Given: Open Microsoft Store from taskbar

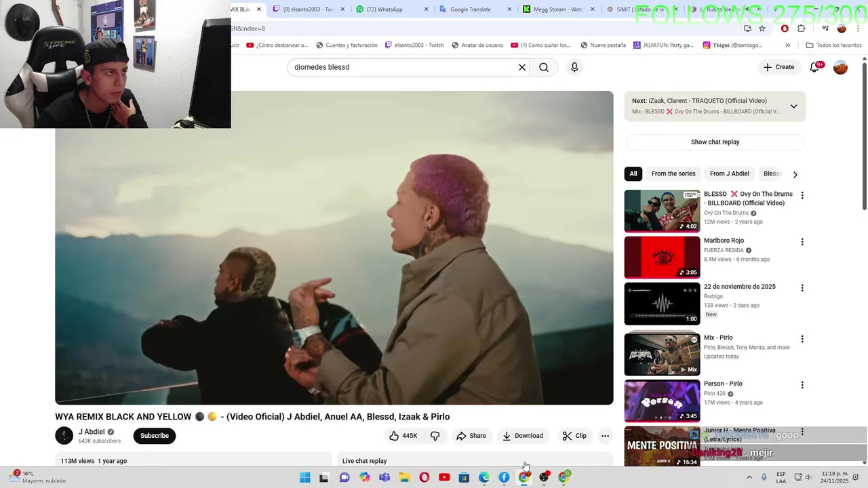Looking at the screenshot, I should 464,478.
